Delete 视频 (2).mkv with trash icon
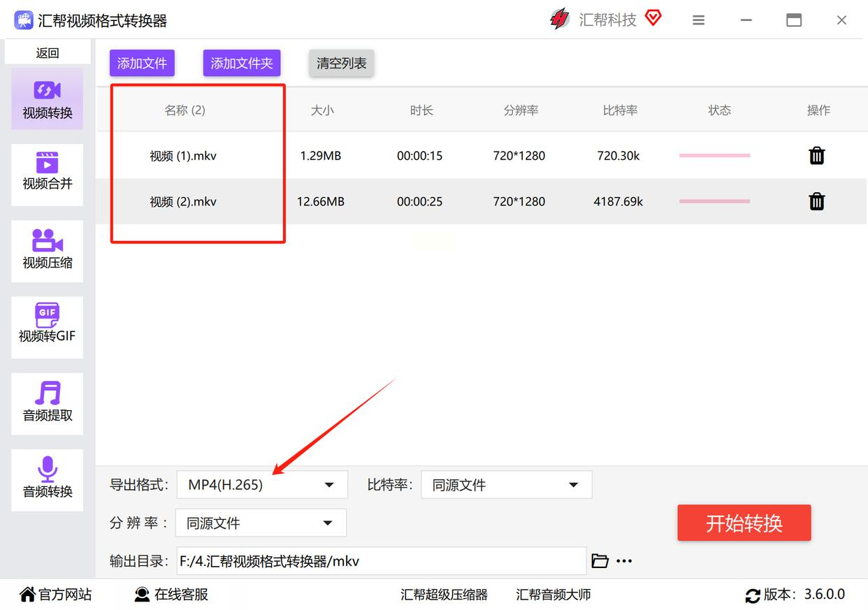The width and height of the screenshot is (868, 610). 816,201
